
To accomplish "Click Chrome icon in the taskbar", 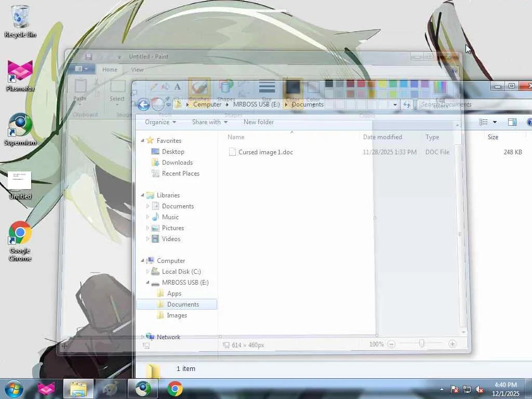I will [175, 389].
